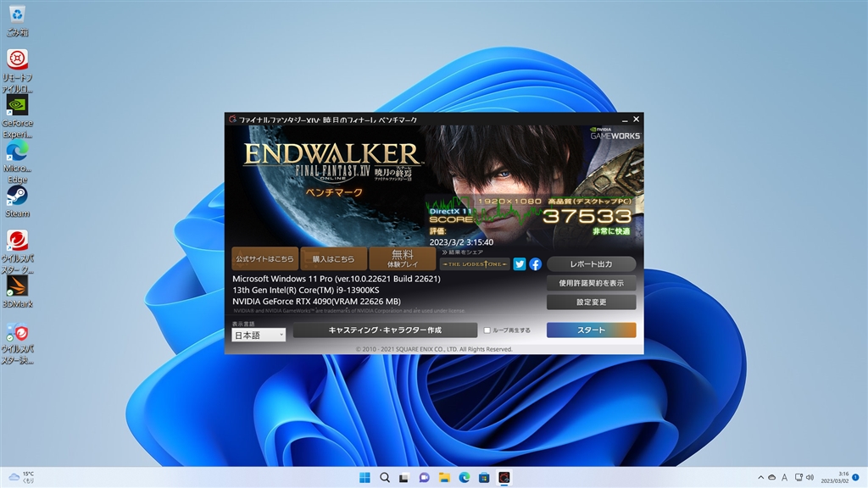Open The Lodestone link
This screenshot has height=488, width=868.
pyautogui.click(x=475, y=264)
